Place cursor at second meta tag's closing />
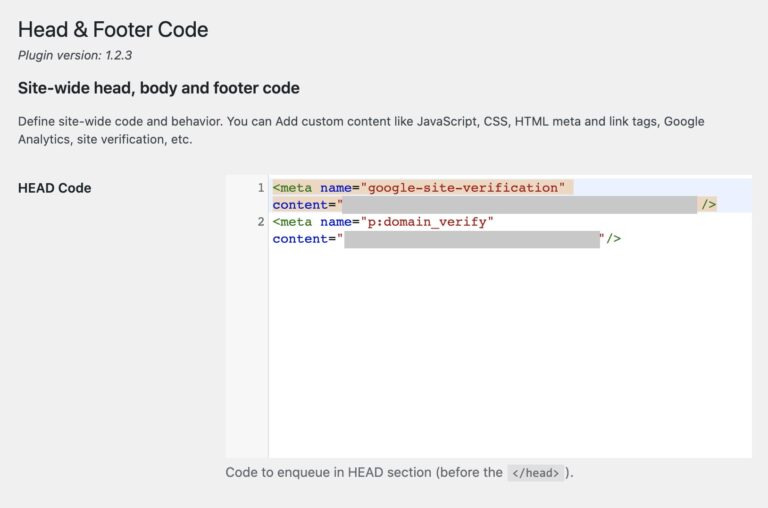The image size is (768, 508). 614,239
